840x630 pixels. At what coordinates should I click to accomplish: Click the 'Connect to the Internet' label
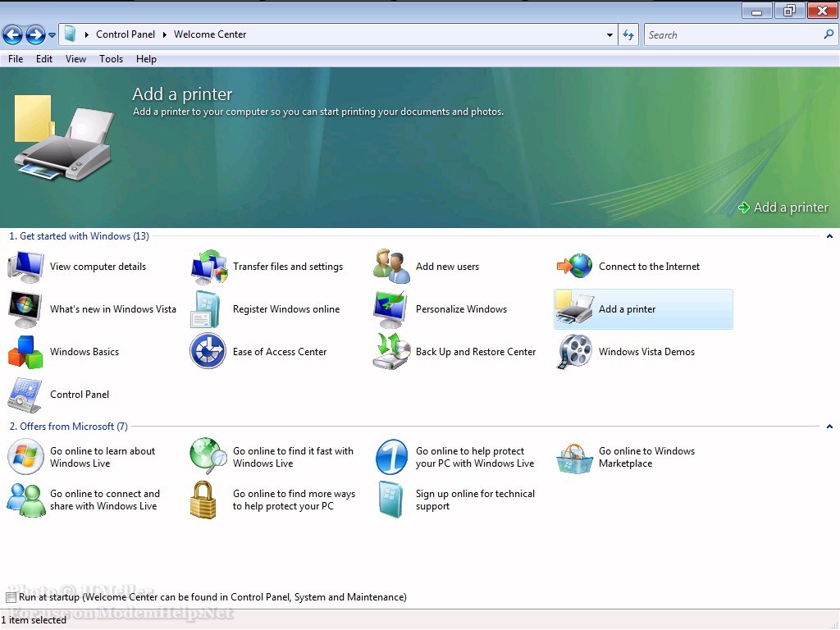650,267
